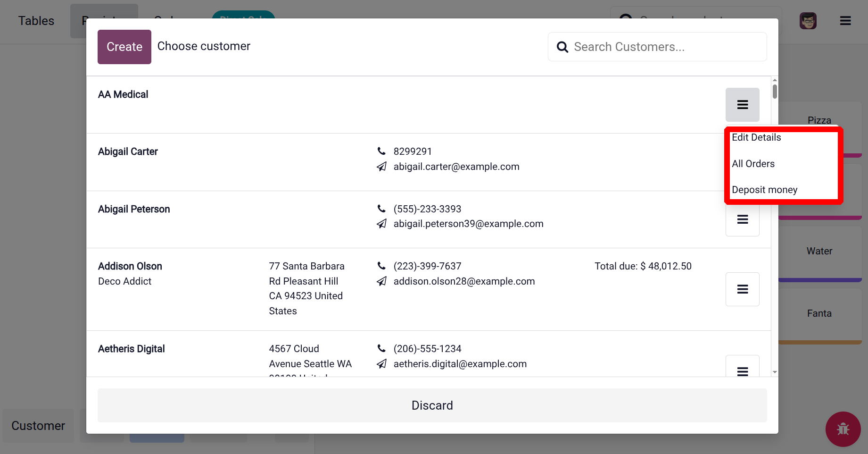Click the Discard button
The width and height of the screenshot is (868, 454).
click(432, 405)
